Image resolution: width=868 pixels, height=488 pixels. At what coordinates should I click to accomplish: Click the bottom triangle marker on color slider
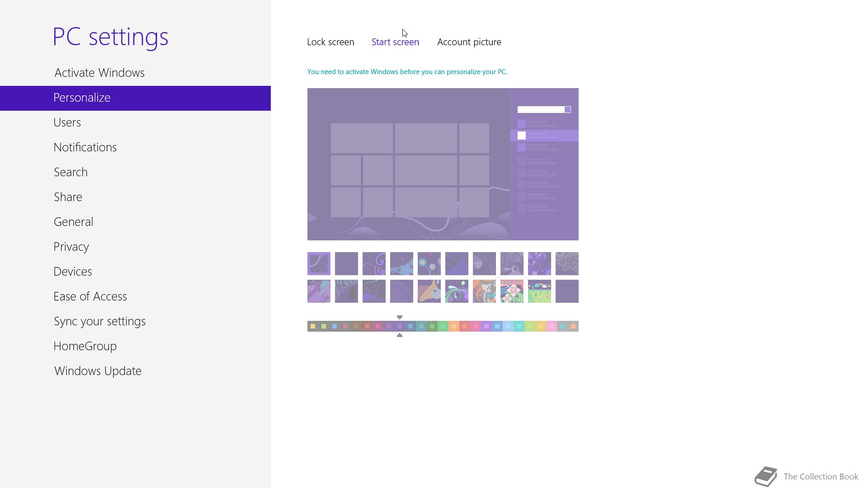pyautogui.click(x=400, y=335)
